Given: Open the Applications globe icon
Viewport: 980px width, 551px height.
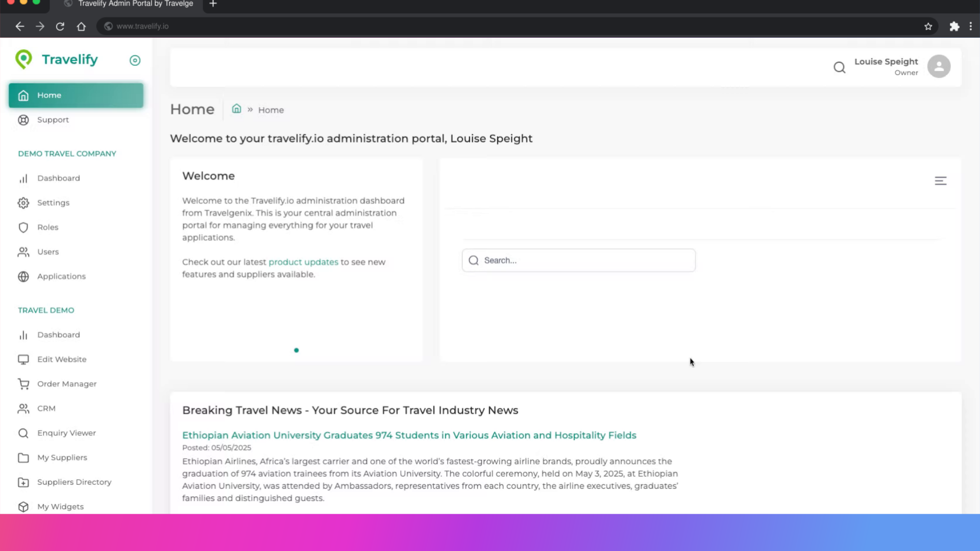Looking at the screenshot, I should tap(23, 276).
